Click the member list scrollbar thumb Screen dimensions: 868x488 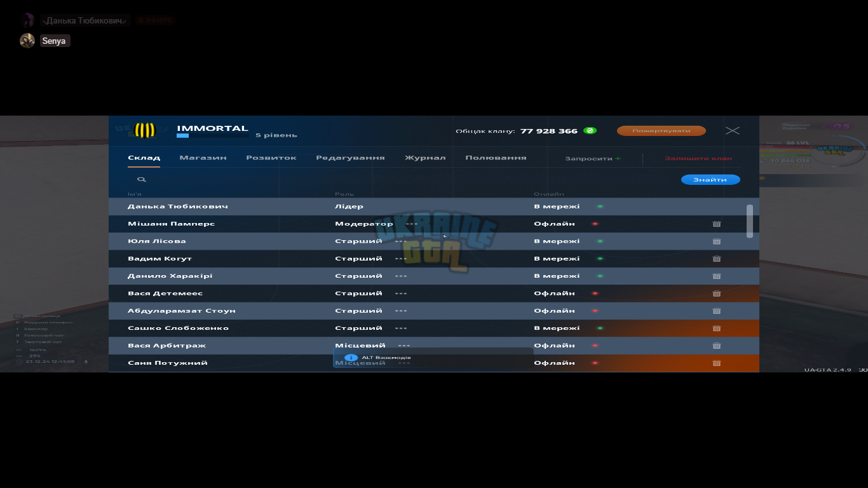click(x=750, y=221)
